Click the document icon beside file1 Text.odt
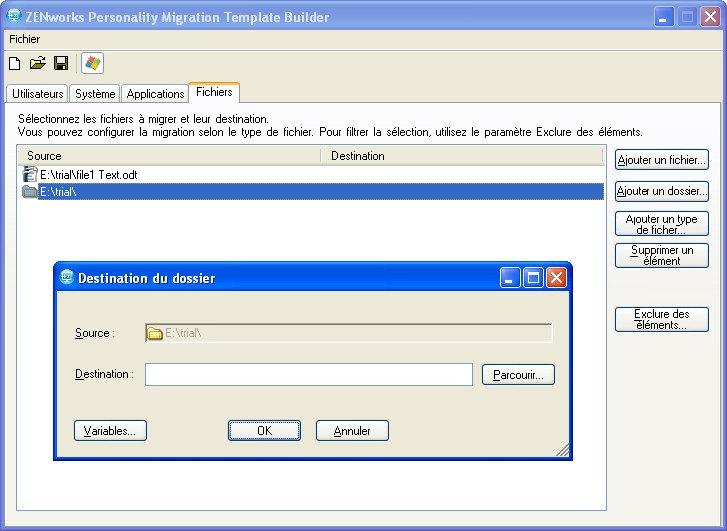The image size is (727, 531). (30, 174)
